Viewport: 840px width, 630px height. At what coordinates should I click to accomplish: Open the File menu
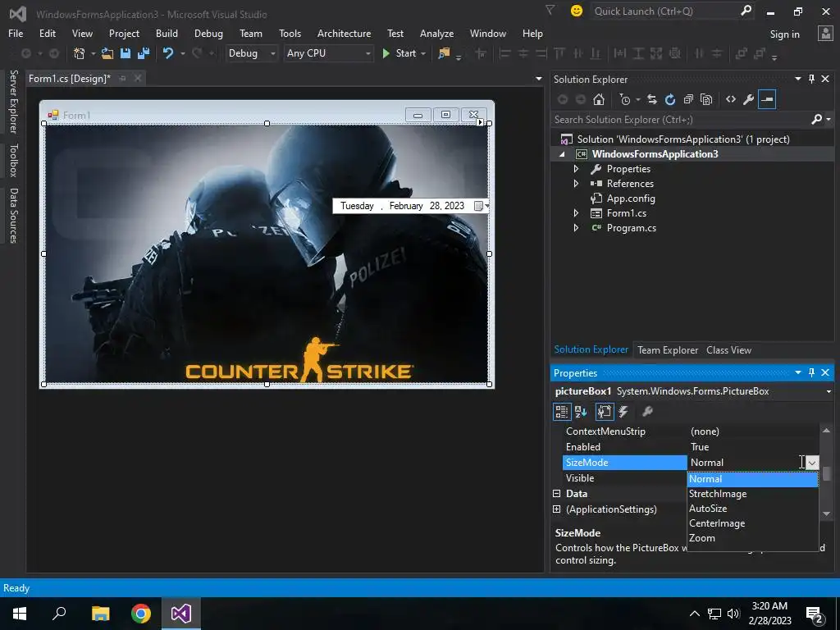[x=16, y=33]
